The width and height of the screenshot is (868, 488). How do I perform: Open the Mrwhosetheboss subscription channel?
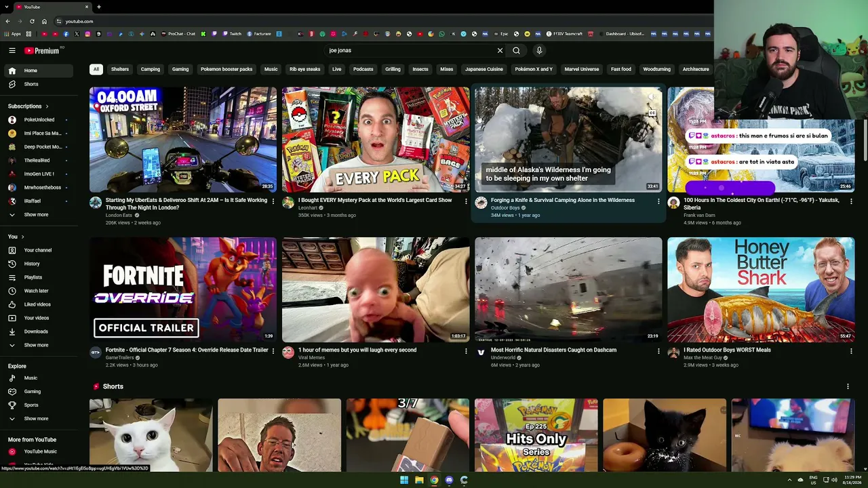pos(39,188)
